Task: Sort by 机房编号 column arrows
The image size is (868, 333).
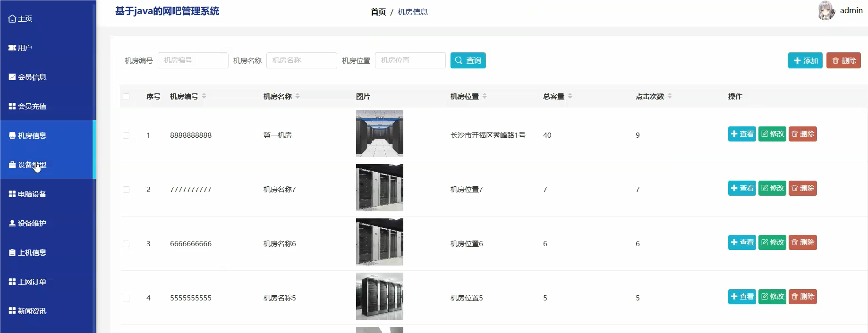Action: point(204,96)
